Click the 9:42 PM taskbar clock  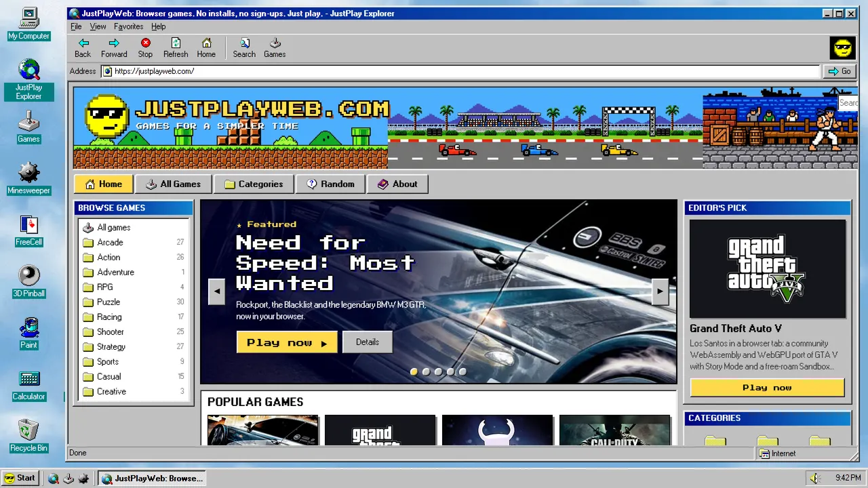pyautogui.click(x=848, y=479)
